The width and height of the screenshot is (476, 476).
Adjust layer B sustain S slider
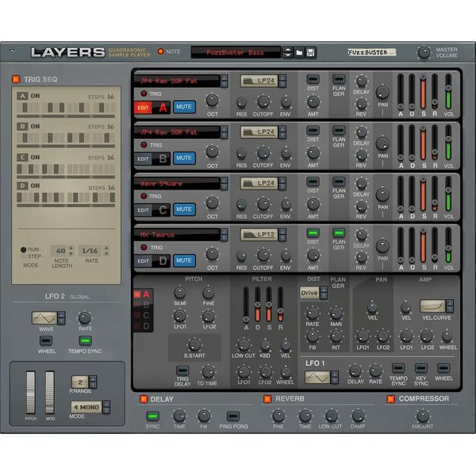tap(423, 144)
